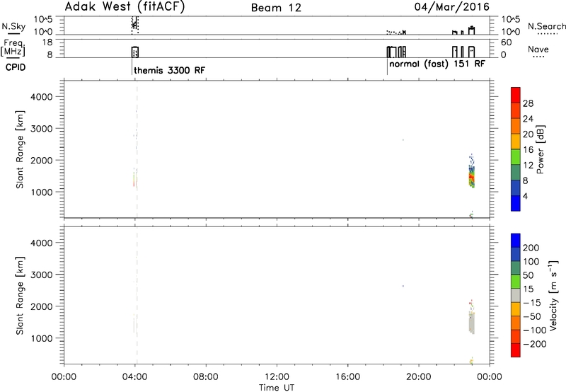The height and width of the screenshot is (392, 566).
Task: Click the "1000" tick of velocity panel
Action: (x=42, y=338)
